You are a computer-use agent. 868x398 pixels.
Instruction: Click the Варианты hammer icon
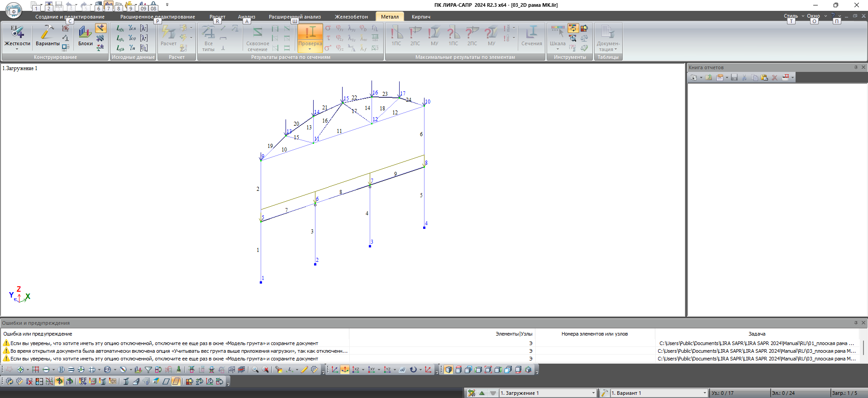point(48,36)
